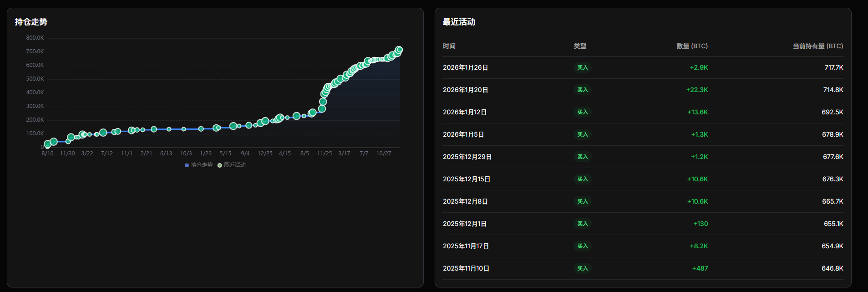Click the 买入 badge for 2025年12月1日
The height and width of the screenshot is (292, 868).
[582, 224]
